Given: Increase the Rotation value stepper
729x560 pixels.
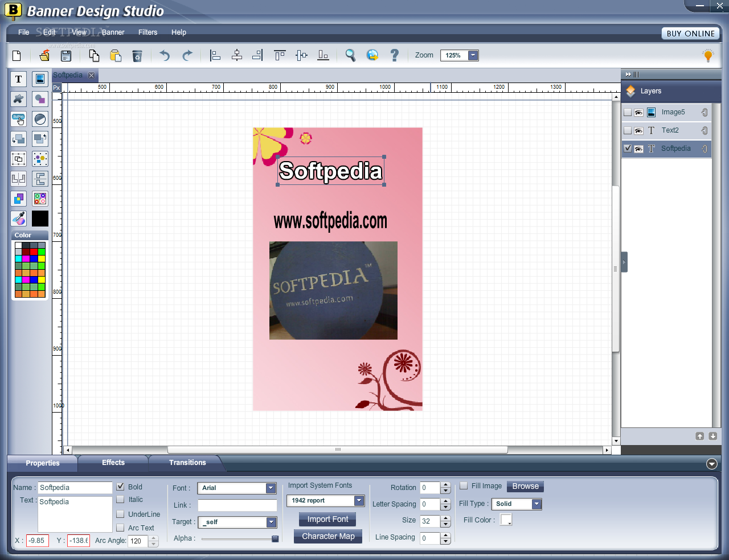Looking at the screenshot, I should click(446, 485).
